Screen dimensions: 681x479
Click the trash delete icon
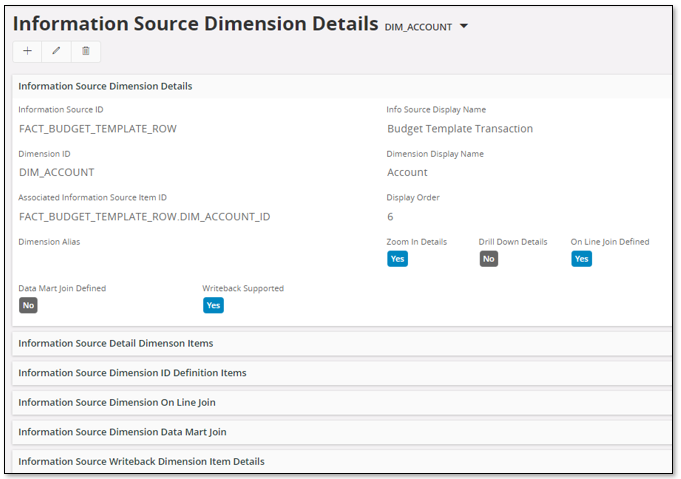pos(86,51)
